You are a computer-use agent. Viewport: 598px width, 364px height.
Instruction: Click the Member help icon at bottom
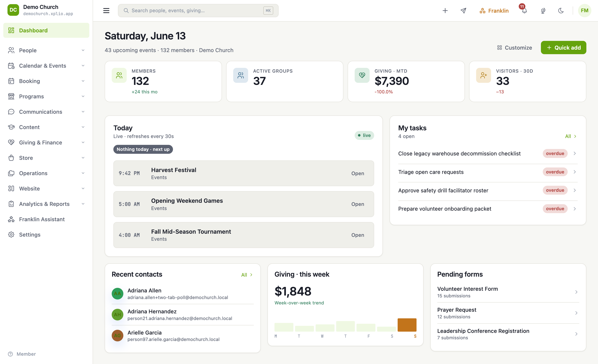tap(10, 354)
